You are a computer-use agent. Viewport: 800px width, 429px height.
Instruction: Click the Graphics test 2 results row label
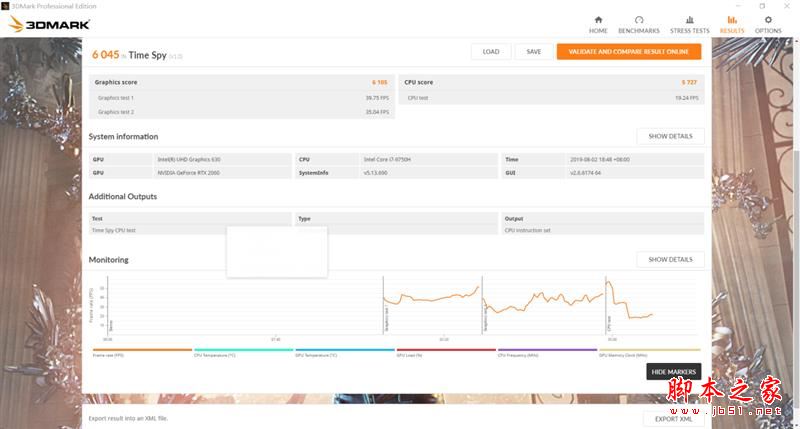pyautogui.click(x=116, y=112)
